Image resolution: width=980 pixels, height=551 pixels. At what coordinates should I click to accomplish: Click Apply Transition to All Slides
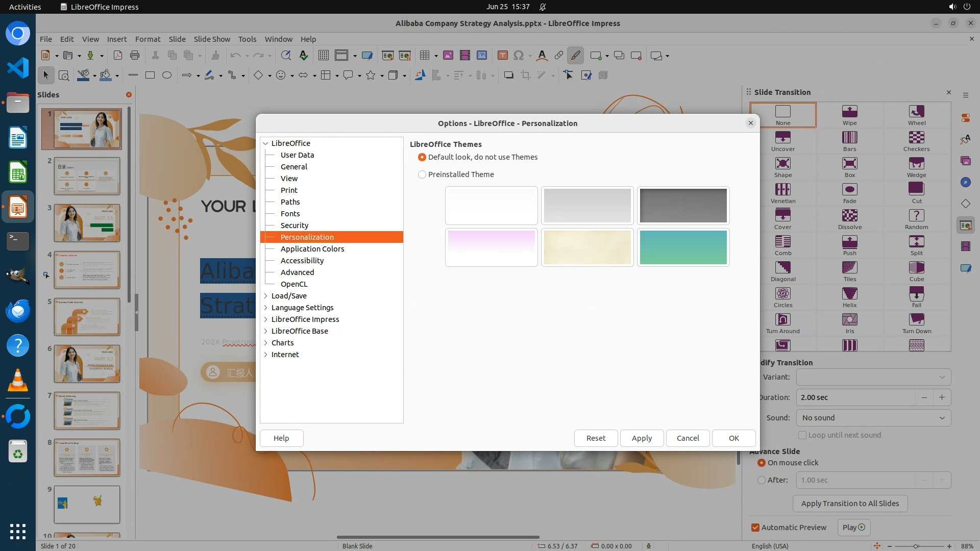point(850,504)
